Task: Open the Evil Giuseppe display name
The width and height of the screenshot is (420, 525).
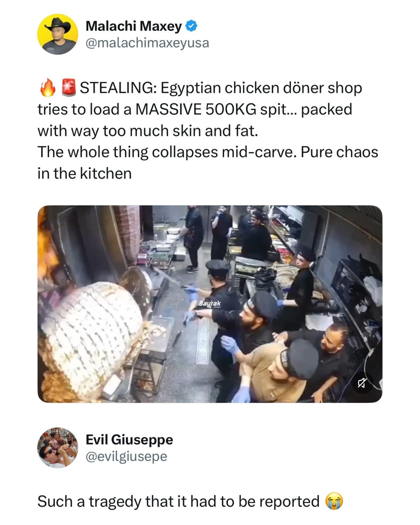Action: pos(129,439)
